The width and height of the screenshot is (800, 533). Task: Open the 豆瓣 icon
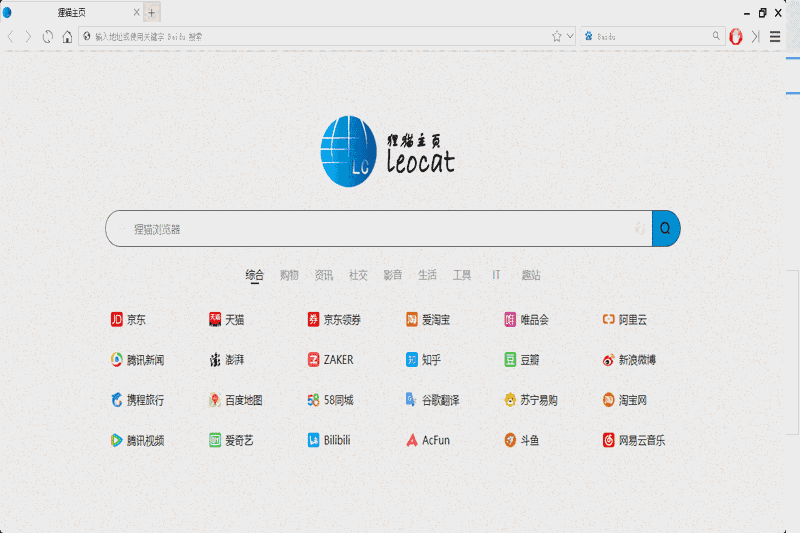click(510, 360)
